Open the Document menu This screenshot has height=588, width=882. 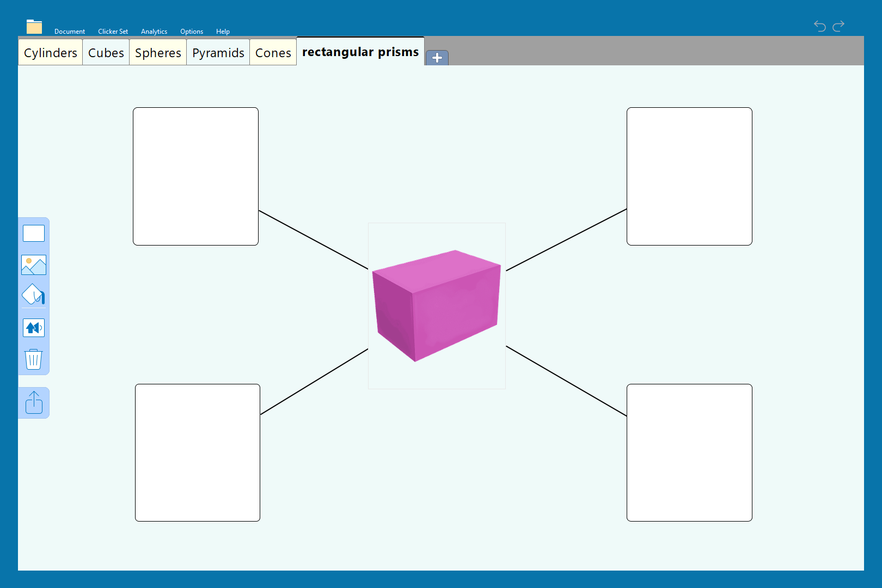tap(70, 32)
